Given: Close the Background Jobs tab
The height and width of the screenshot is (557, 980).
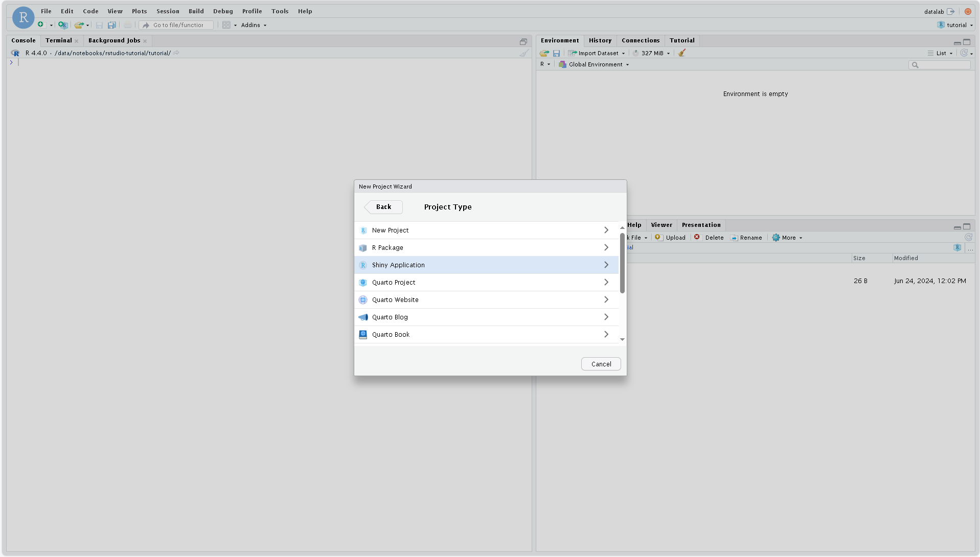Looking at the screenshot, I should (145, 41).
